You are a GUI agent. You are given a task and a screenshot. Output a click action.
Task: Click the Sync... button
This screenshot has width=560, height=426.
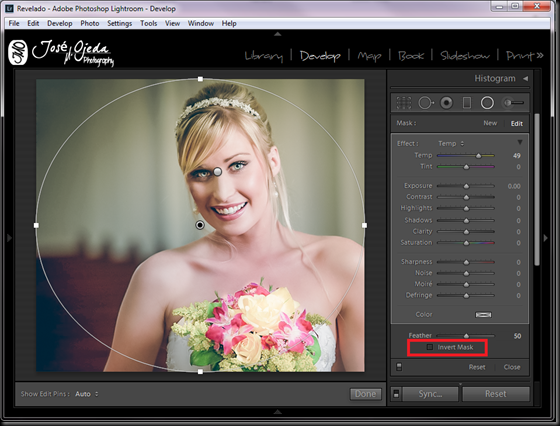click(430, 394)
